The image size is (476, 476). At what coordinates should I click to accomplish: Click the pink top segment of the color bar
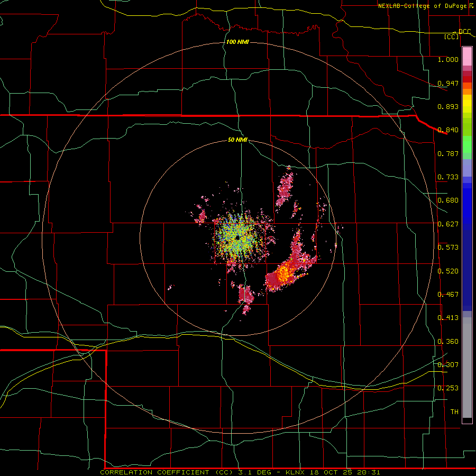(467, 57)
